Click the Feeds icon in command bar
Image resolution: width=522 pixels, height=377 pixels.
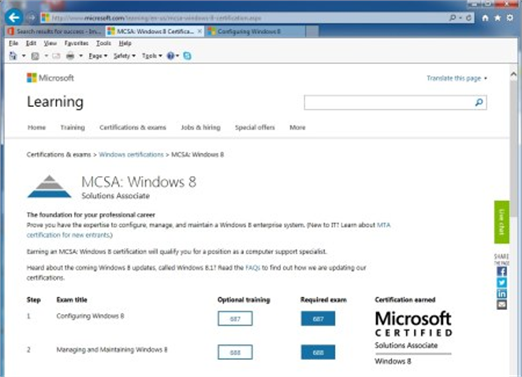tap(35, 56)
